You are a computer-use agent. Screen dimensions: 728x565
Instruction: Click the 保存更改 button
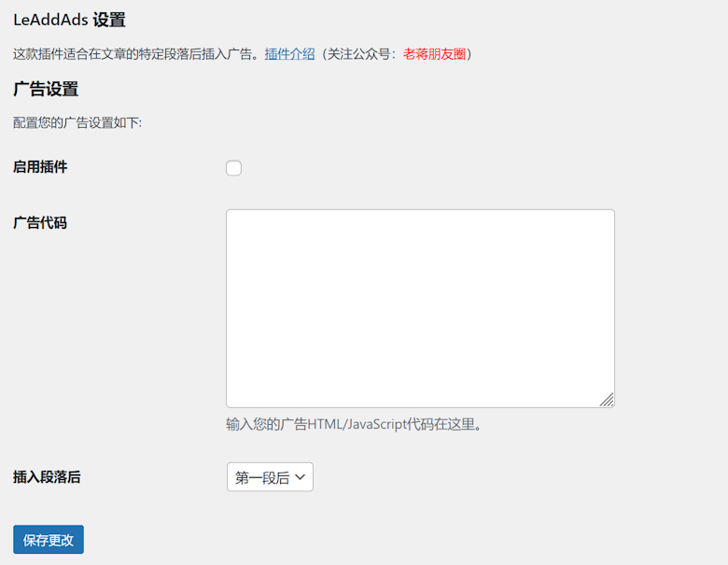[49, 540]
